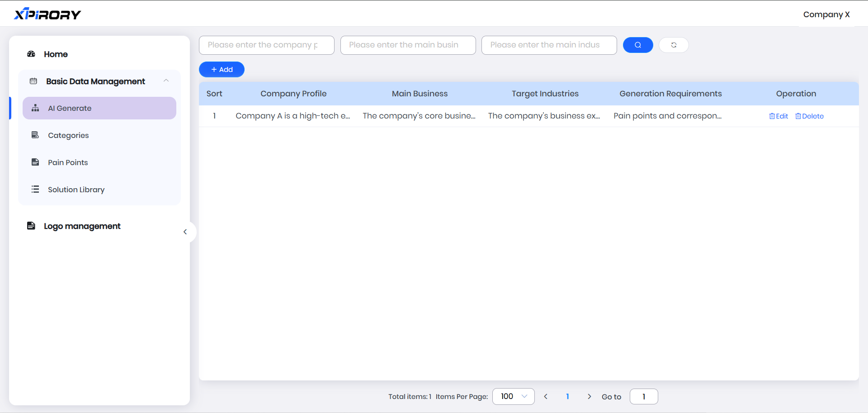Edit the first table row
This screenshot has height=413, width=868.
point(778,116)
